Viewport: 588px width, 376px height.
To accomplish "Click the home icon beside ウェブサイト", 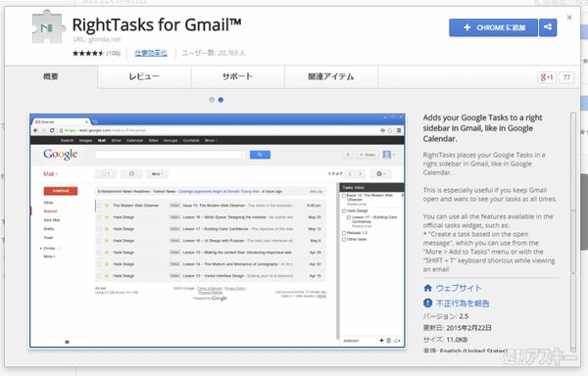I will [428, 288].
